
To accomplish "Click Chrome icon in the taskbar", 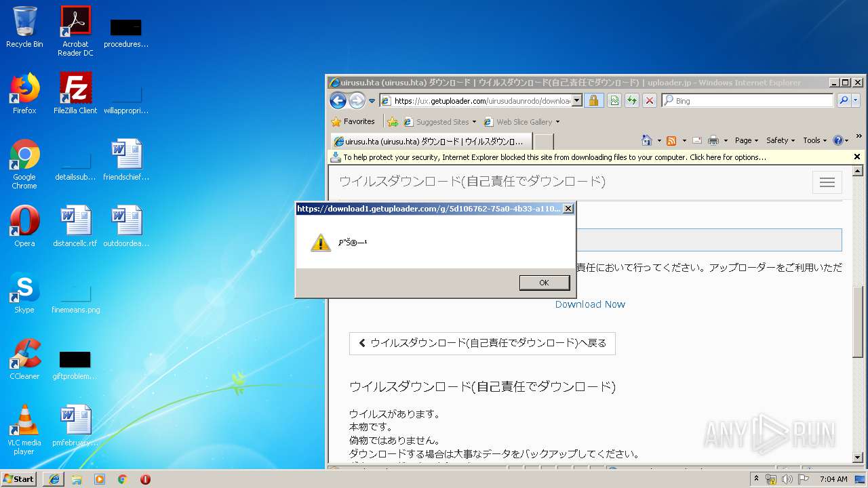I will click(123, 479).
